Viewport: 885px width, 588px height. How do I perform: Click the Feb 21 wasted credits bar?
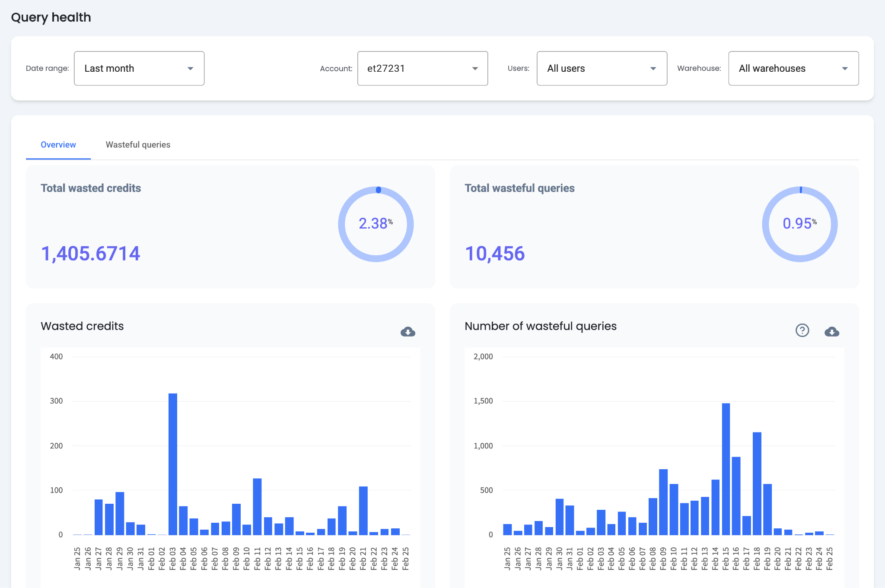coord(363,511)
